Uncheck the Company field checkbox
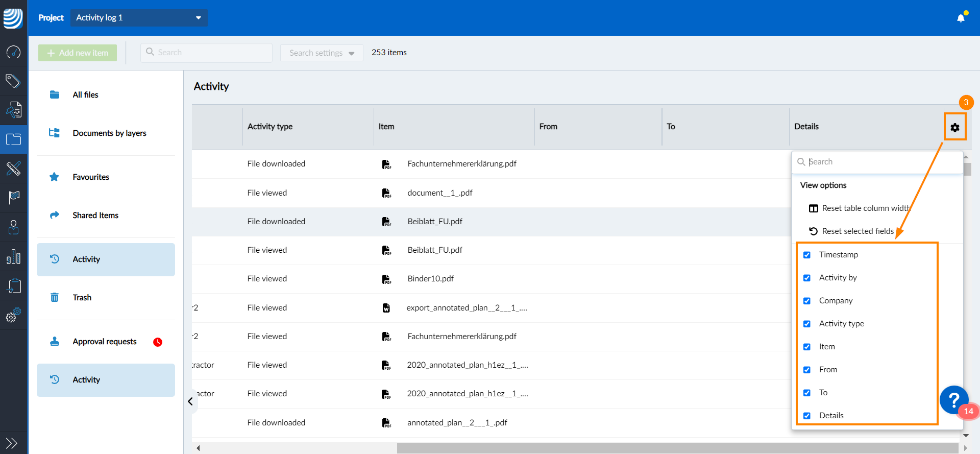980x454 pixels. 807,301
